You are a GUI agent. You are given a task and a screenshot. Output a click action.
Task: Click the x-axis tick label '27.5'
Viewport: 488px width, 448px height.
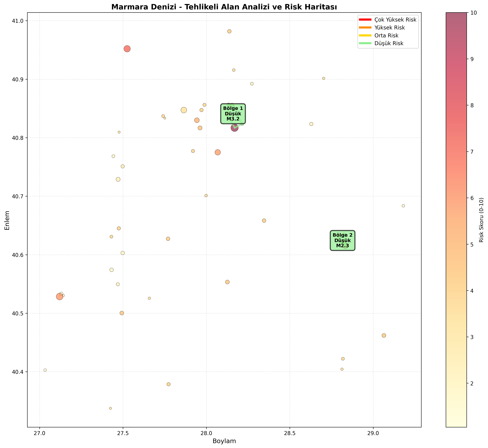coord(123,433)
